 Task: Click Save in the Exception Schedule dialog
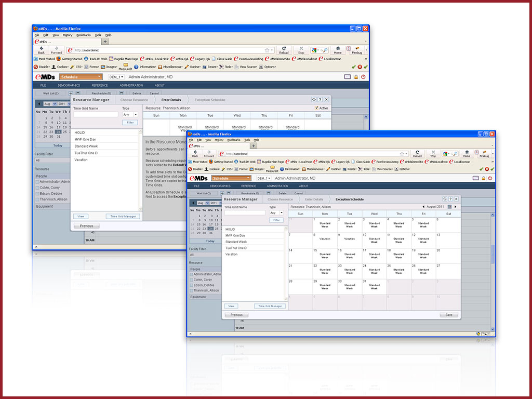point(448,315)
